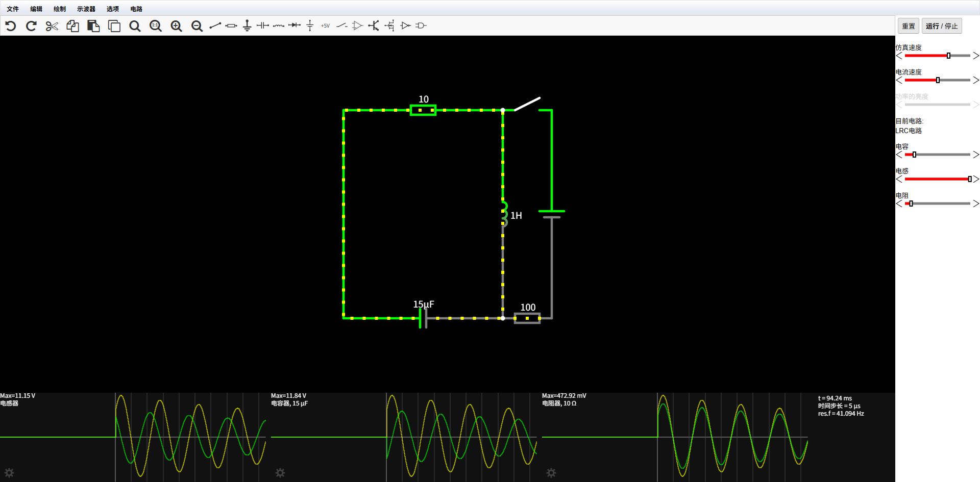Viewport: 980px width, 482px height.
Task: Redo the last action
Action: tap(31, 26)
